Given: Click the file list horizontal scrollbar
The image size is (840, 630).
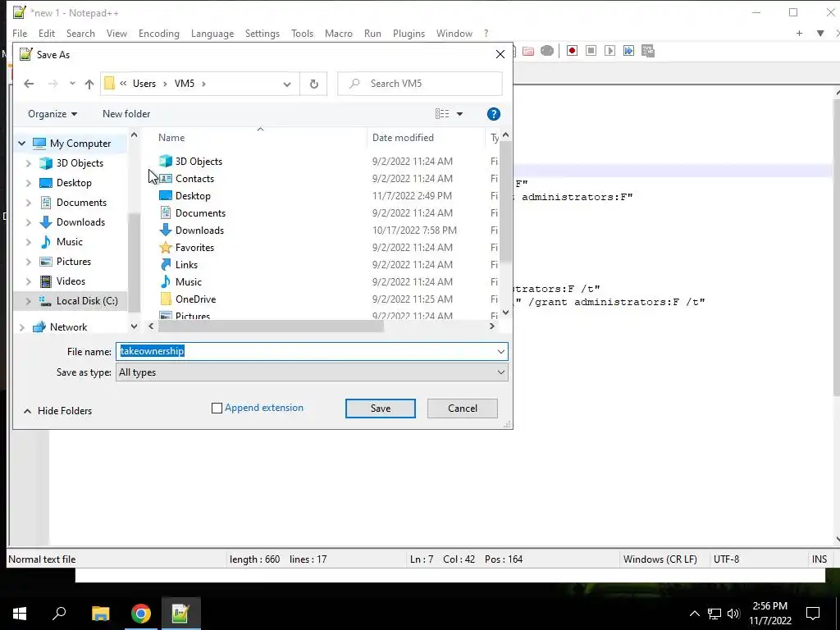Looking at the screenshot, I should click(x=271, y=326).
